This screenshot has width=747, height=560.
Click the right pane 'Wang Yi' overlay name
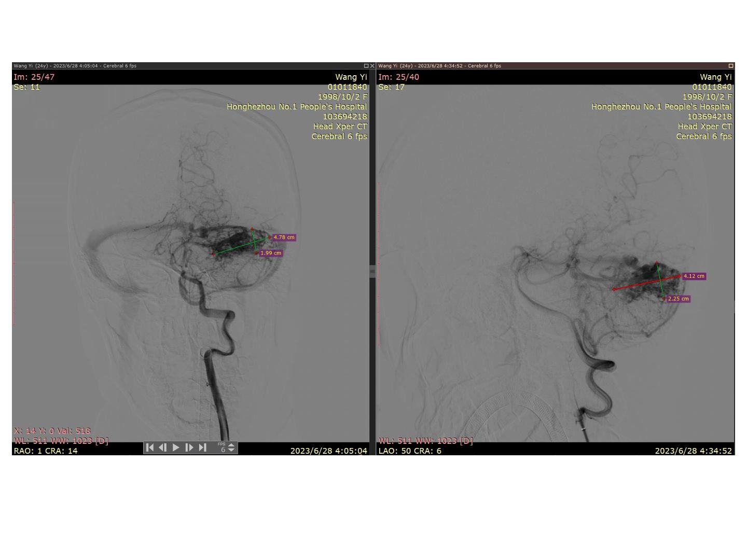pyautogui.click(x=716, y=77)
